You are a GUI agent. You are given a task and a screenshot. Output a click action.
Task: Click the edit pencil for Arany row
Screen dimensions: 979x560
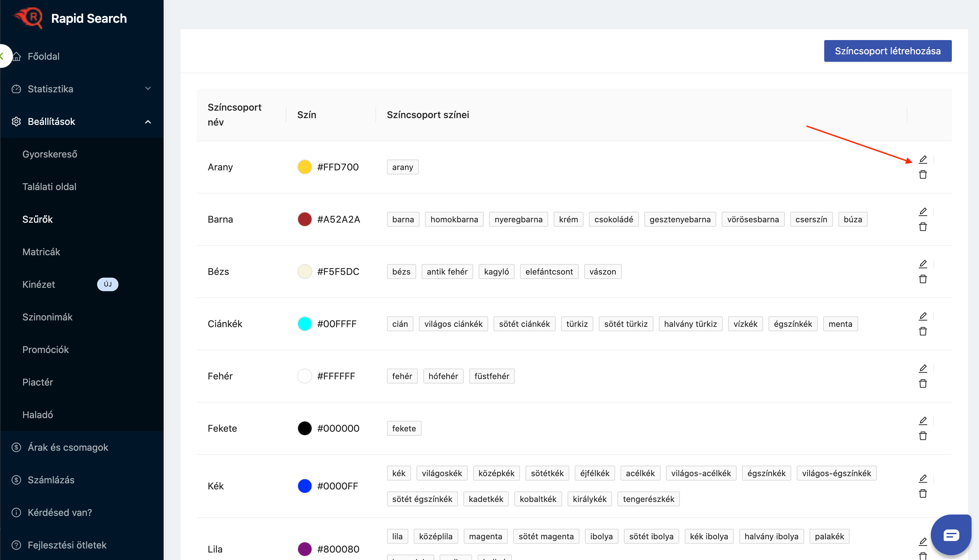923,159
